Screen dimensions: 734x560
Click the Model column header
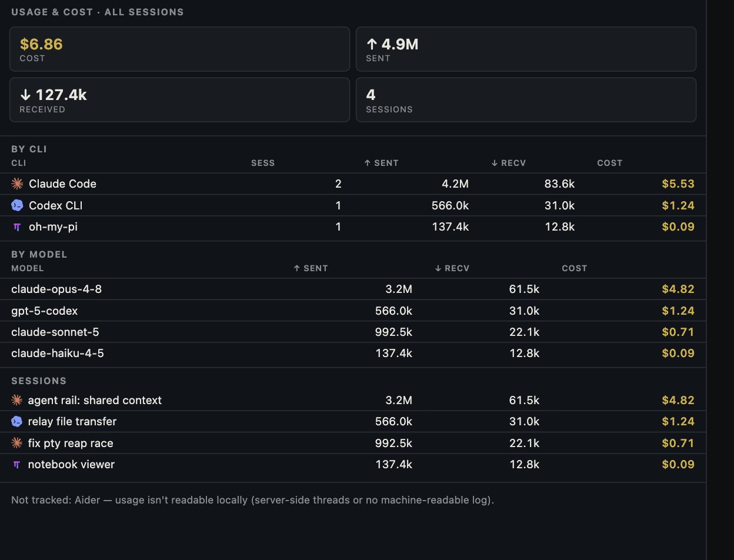(28, 268)
